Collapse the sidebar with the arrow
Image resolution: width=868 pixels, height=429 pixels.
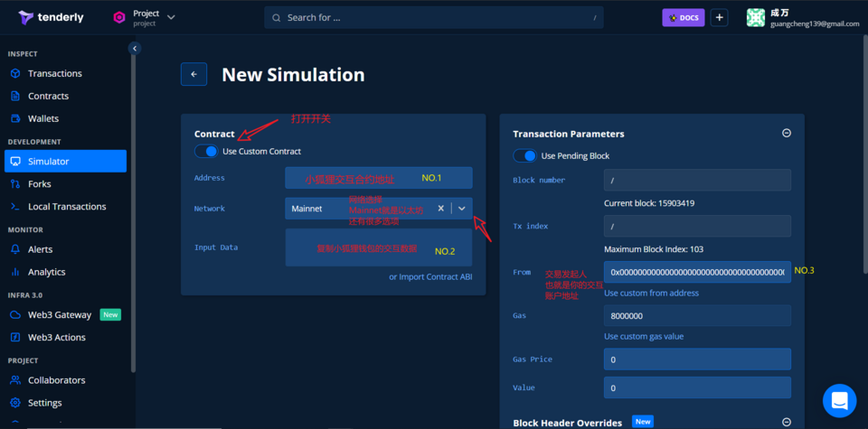[x=135, y=48]
